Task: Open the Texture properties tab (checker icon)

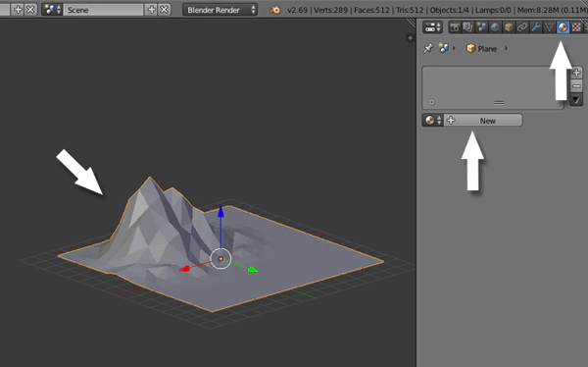Action: pos(576,27)
